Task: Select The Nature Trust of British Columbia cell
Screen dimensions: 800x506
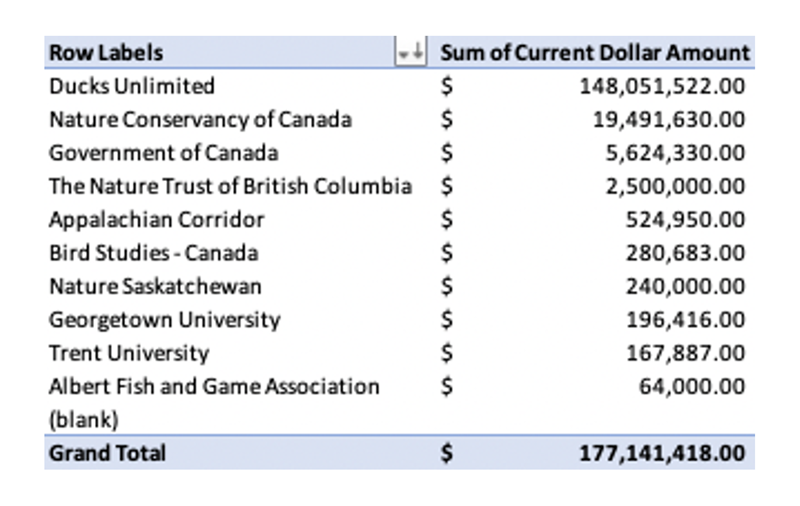Action: point(230,186)
